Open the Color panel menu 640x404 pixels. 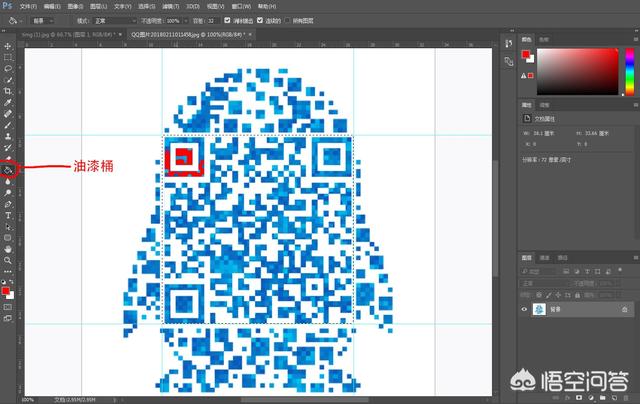click(636, 39)
